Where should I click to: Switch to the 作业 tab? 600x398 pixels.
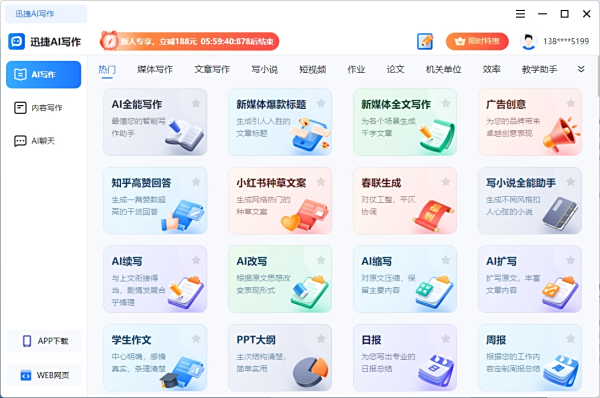coord(356,70)
